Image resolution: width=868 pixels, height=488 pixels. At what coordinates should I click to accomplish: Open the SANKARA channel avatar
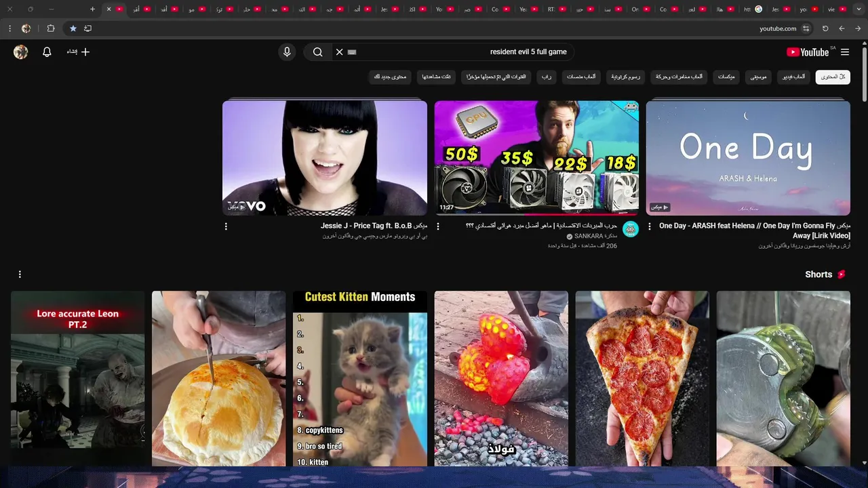pyautogui.click(x=631, y=229)
